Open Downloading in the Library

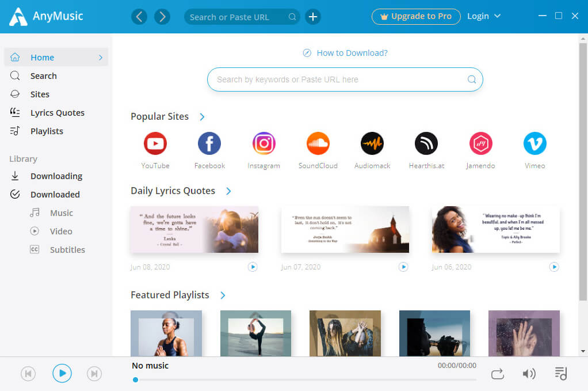[56, 176]
